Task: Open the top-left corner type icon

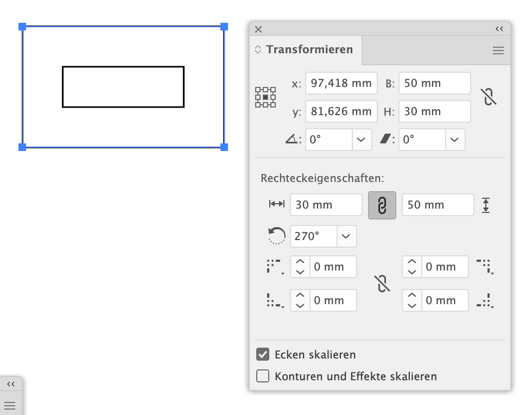Action: (x=275, y=267)
